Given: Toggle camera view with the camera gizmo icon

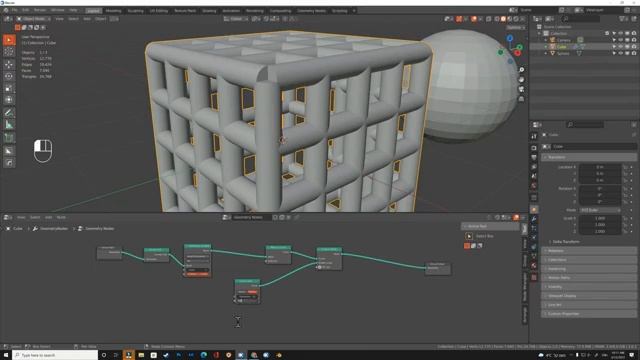Looking at the screenshot, I should point(521,89).
